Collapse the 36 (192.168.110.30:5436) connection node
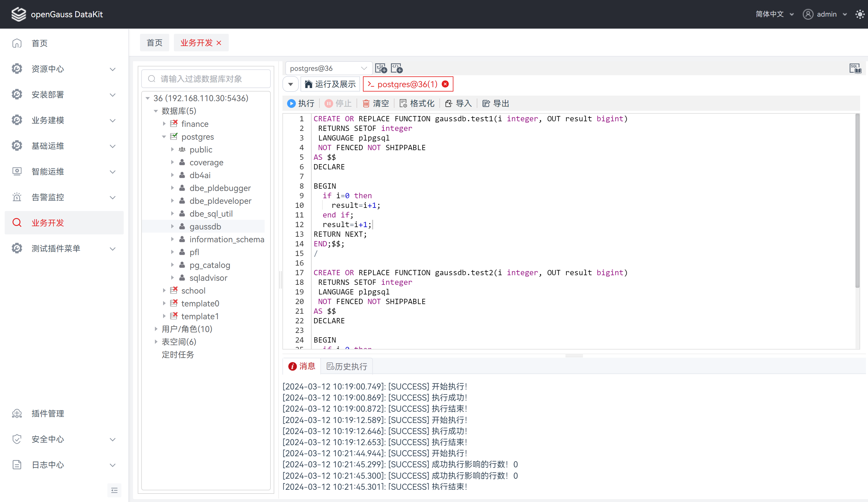The image size is (868, 502). pos(148,99)
